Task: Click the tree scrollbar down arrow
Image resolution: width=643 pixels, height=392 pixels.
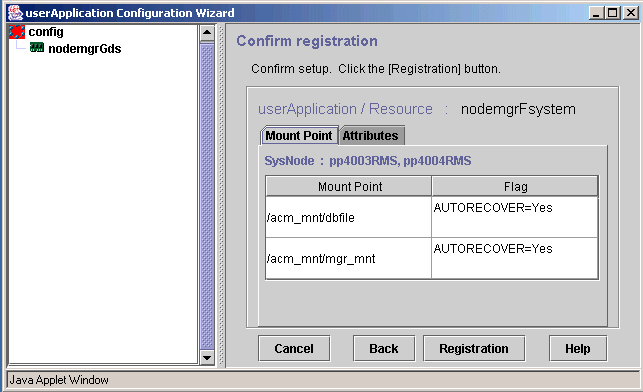Action: coord(207,357)
